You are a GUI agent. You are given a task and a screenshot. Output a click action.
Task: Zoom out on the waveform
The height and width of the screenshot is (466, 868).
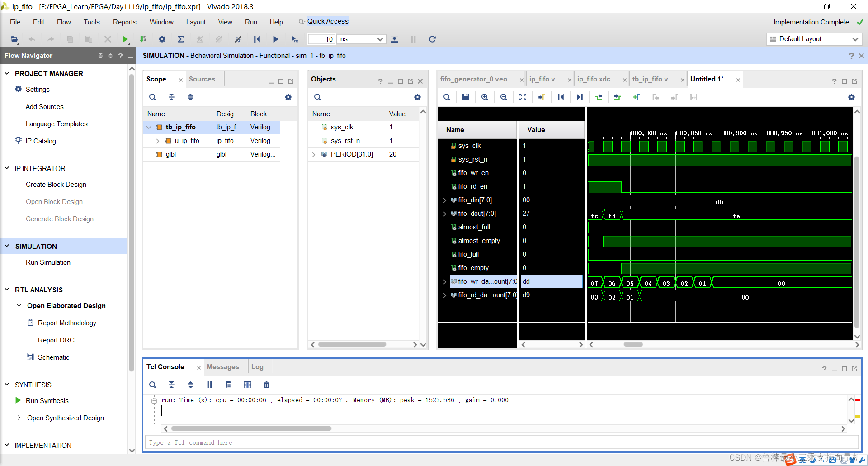point(504,97)
